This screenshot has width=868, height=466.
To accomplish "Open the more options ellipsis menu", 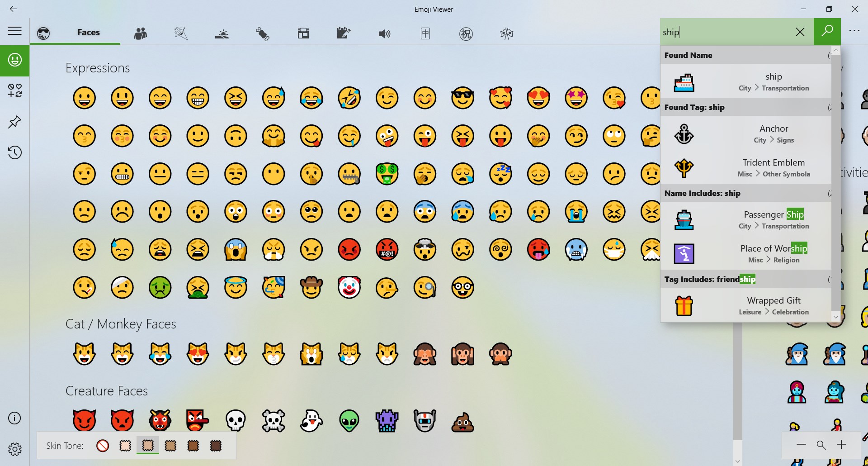I will [x=854, y=31].
